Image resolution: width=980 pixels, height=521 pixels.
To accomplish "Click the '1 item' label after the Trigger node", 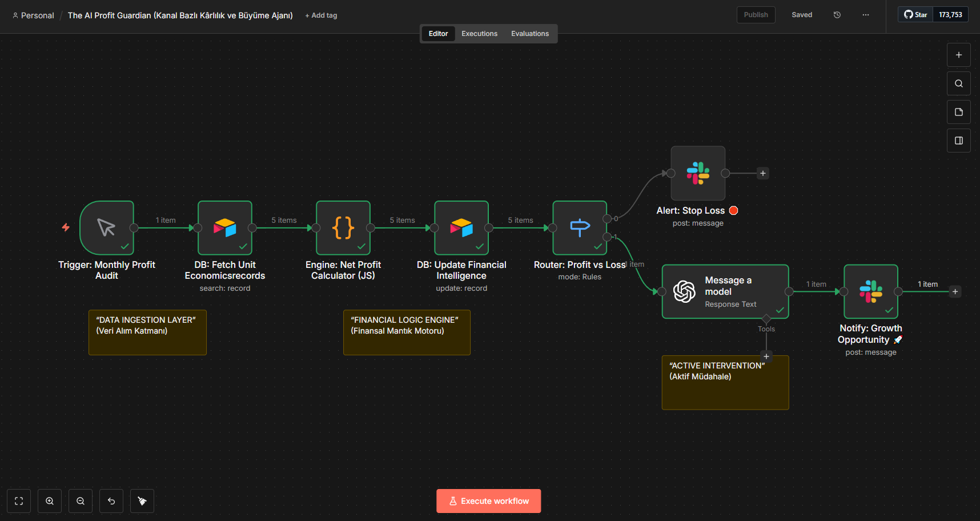I will pyautogui.click(x=166, y=221).
